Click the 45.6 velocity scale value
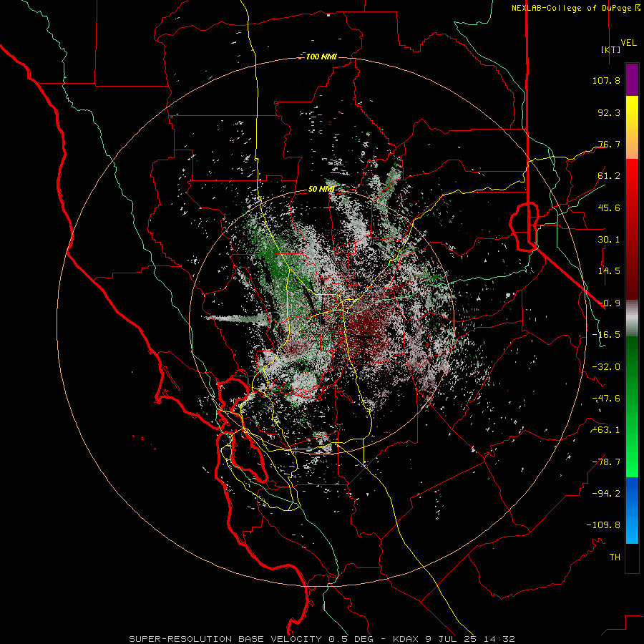Screen dimensions: 644x644 tap(609, 208)
